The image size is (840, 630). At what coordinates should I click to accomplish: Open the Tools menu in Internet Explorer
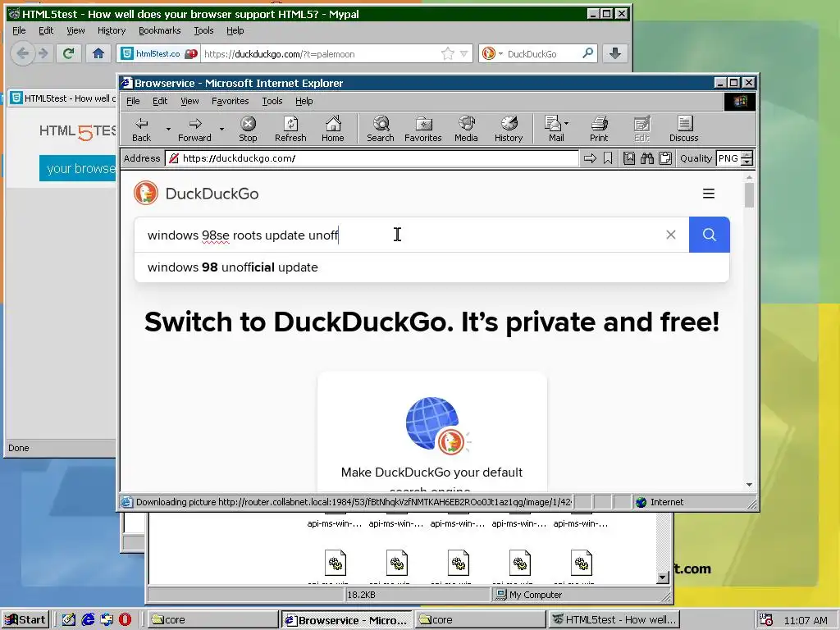click(272, 101)
